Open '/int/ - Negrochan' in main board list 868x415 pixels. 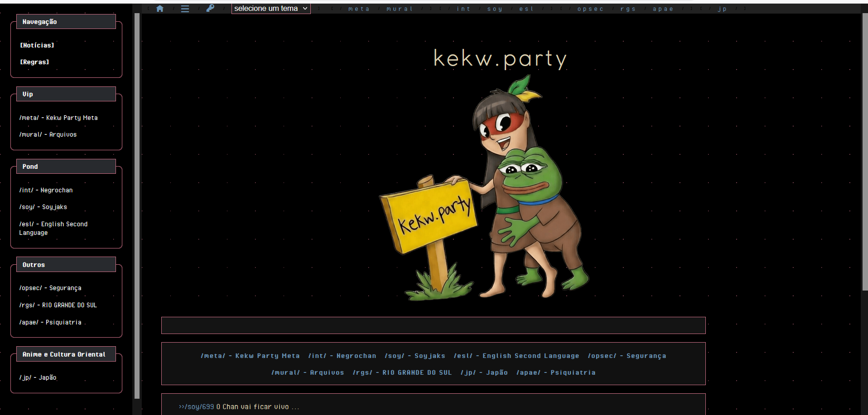tap(342, 356)
